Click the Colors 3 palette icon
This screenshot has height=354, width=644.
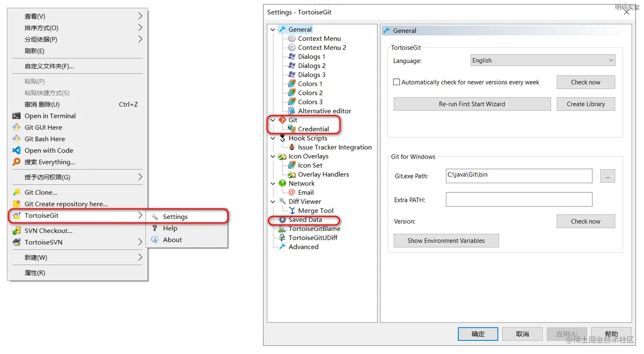tap(292, 102)
